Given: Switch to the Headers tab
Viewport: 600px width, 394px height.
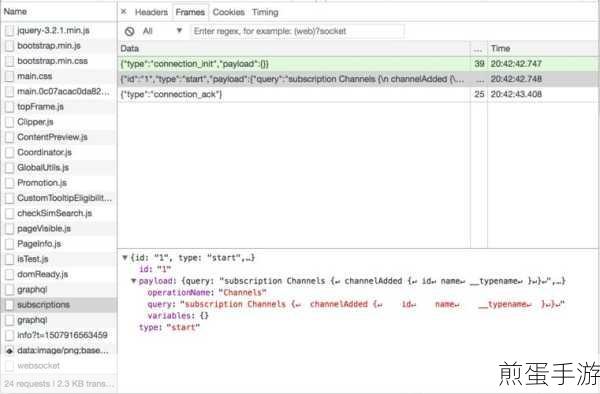Looking at the screenshot, I should click(x=151, y=12).
